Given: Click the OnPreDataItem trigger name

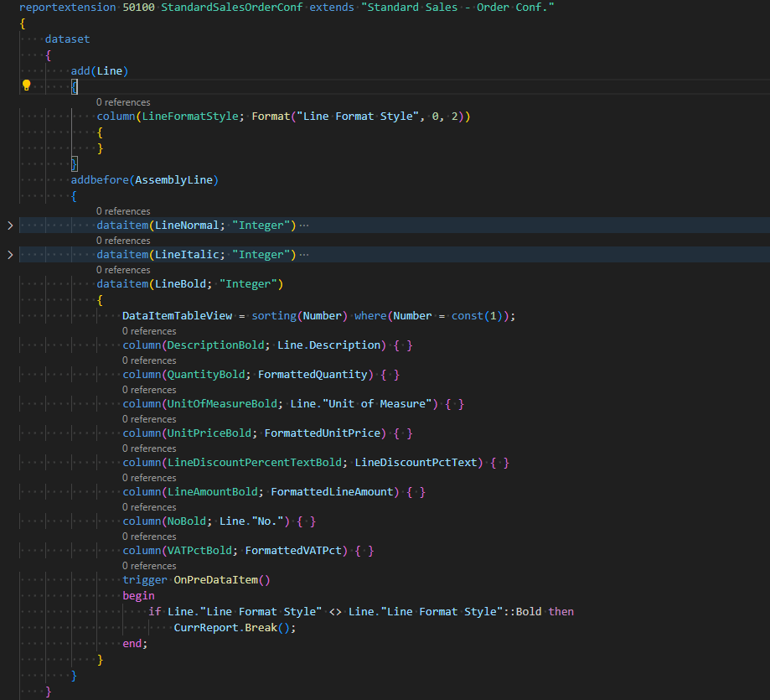Looking at the screenshot, I should tap(218, 580).
